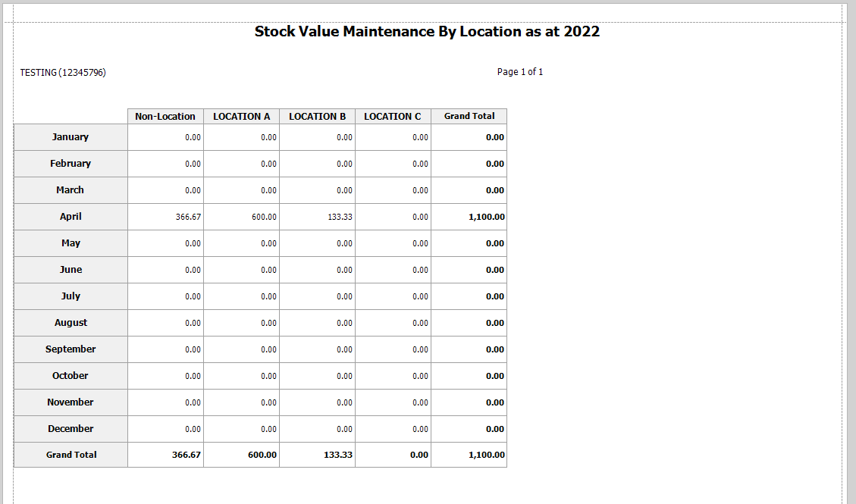This screenshot has width=856, height=504.
Task: Click the May row label
Action: [x=71, y=243]
